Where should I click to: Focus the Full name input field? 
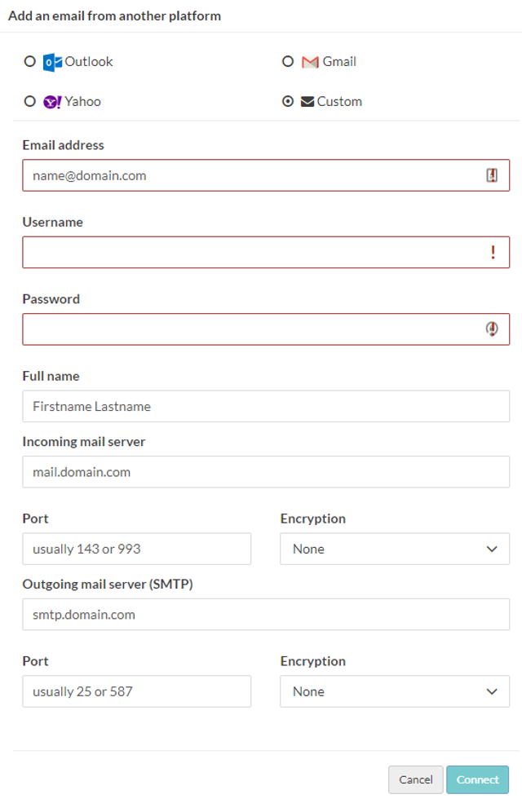point(266,407)
